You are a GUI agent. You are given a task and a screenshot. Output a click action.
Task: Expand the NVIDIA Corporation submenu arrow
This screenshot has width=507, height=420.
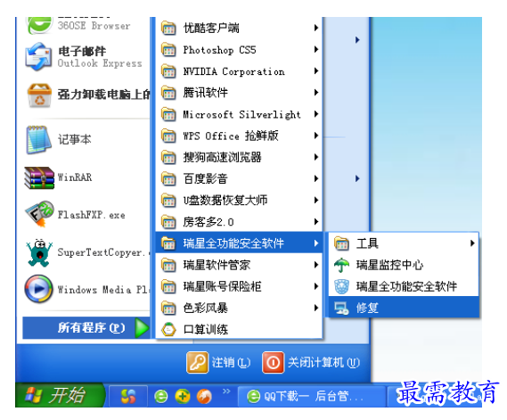pyautogui.click(x=316, y=71)
